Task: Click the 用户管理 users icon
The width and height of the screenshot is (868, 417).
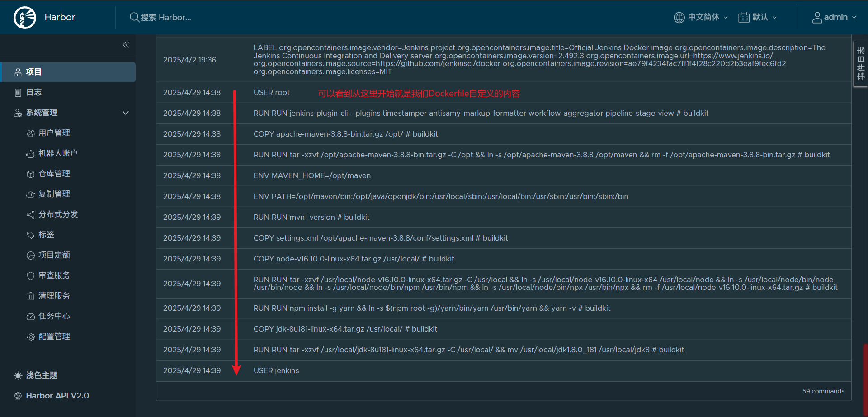Action: pos(31,133)
